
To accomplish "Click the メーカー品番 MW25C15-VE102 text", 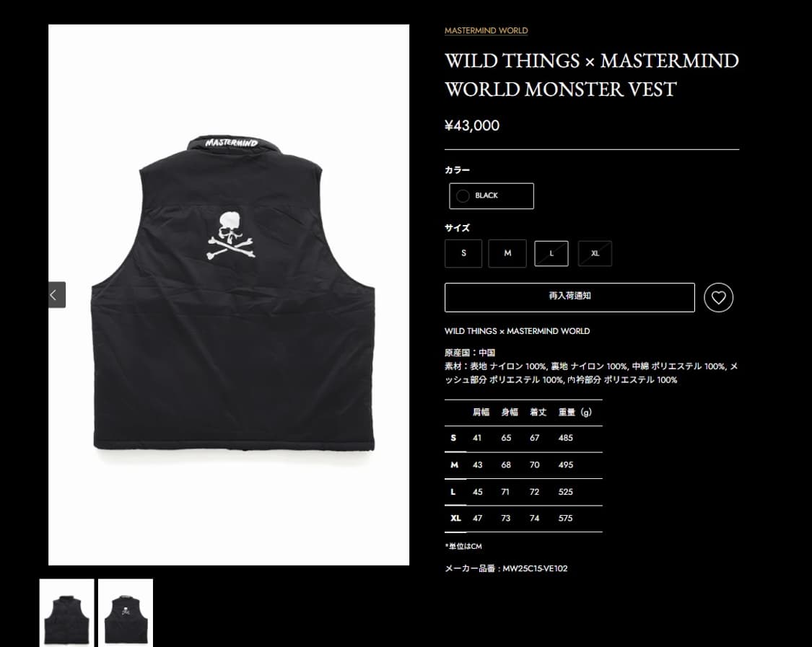I will coord(506,568).
